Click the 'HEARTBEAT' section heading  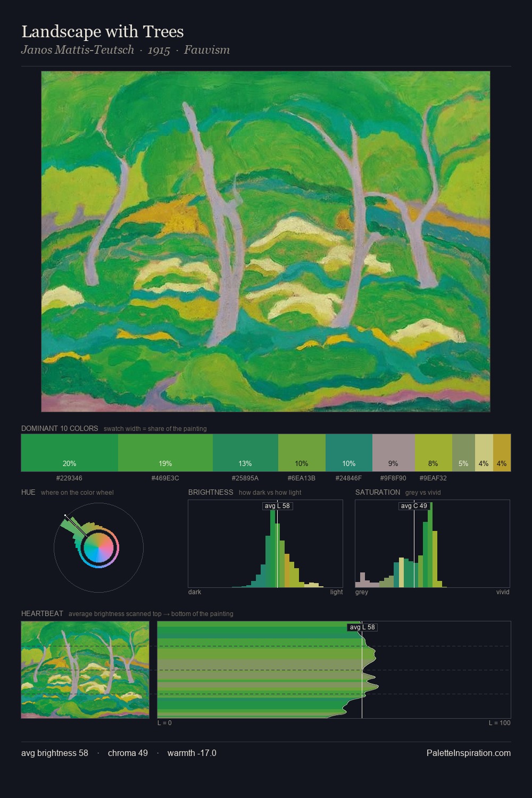(x=42, y=613)
